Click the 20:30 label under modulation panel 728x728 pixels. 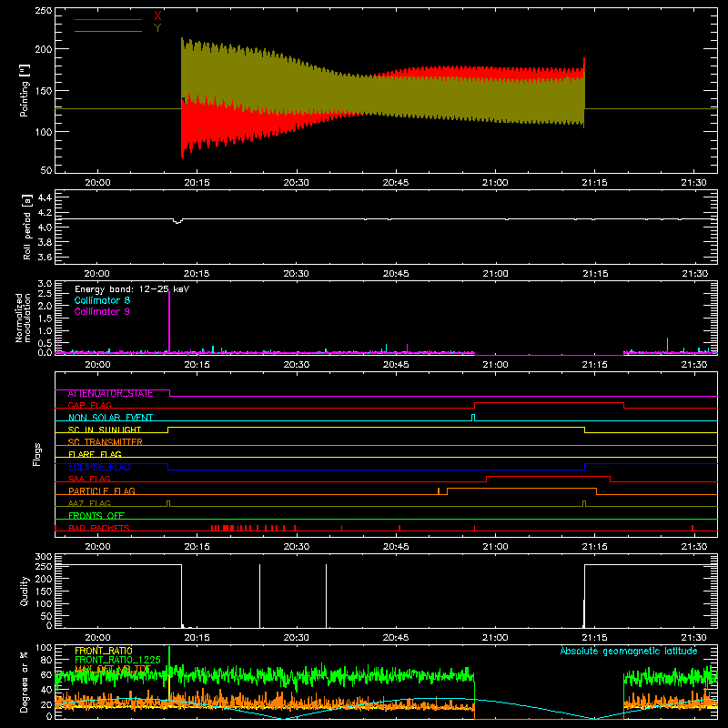pyautogui.click(x=297, y=365)
